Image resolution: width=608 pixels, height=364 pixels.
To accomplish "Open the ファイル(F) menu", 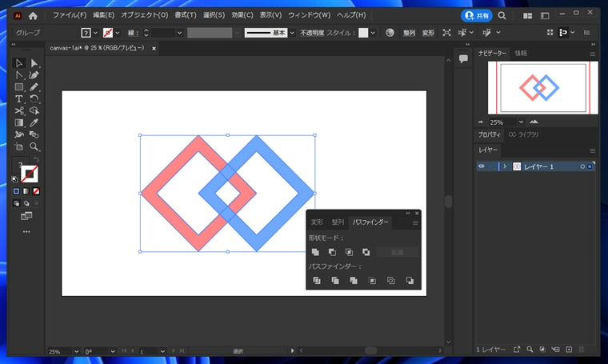I will click(x=70, y=15).
